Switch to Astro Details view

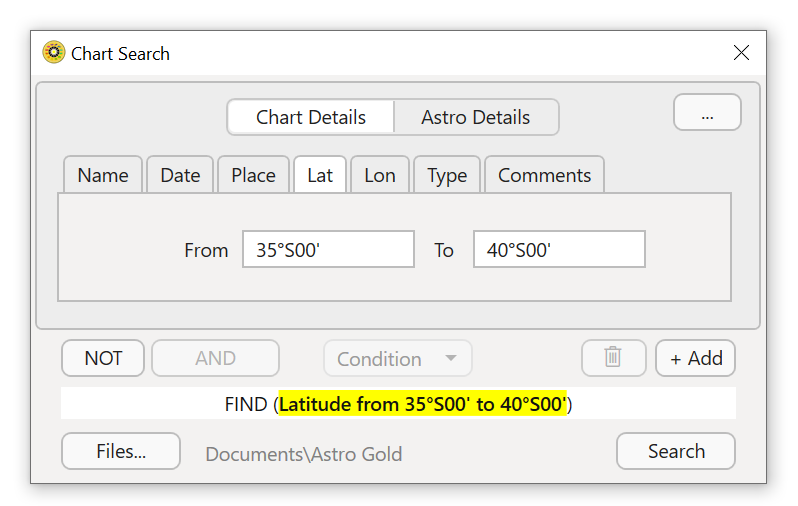(476, 117)
